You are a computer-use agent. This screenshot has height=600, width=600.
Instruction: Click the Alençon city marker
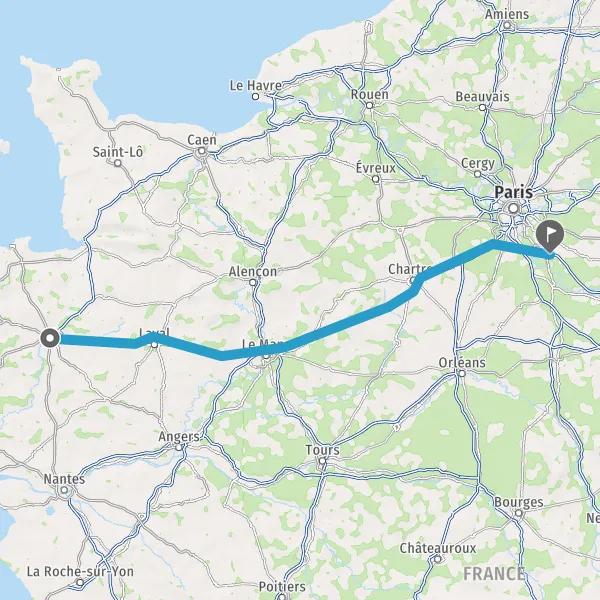tap(253, 282)
